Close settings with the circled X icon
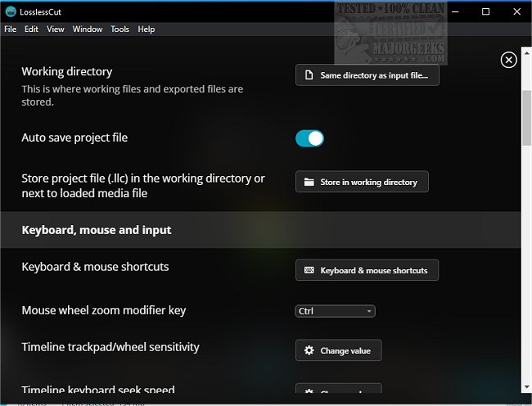Screen dimensions: 532x406 coord(508,60)
